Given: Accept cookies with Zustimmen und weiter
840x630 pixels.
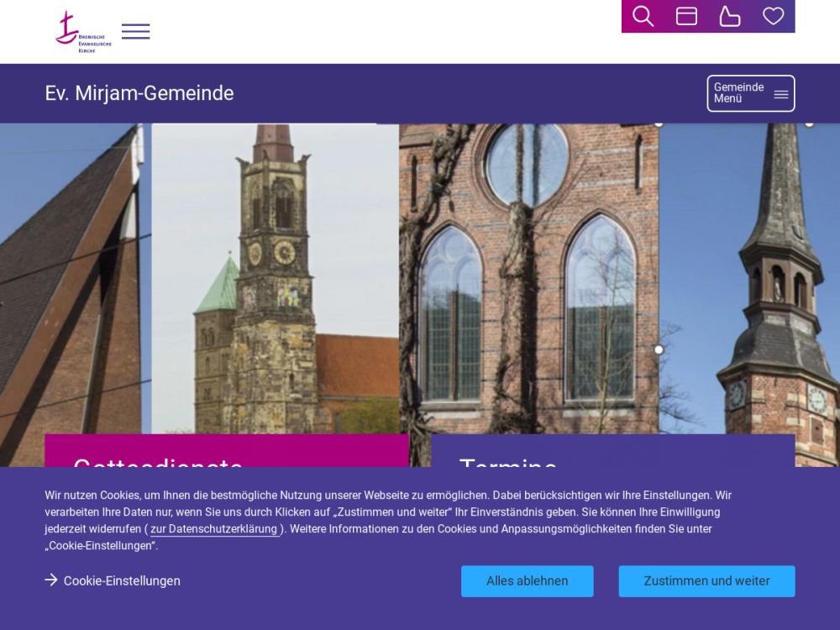Looking at the screenshot, I should (x=706, y=581).
